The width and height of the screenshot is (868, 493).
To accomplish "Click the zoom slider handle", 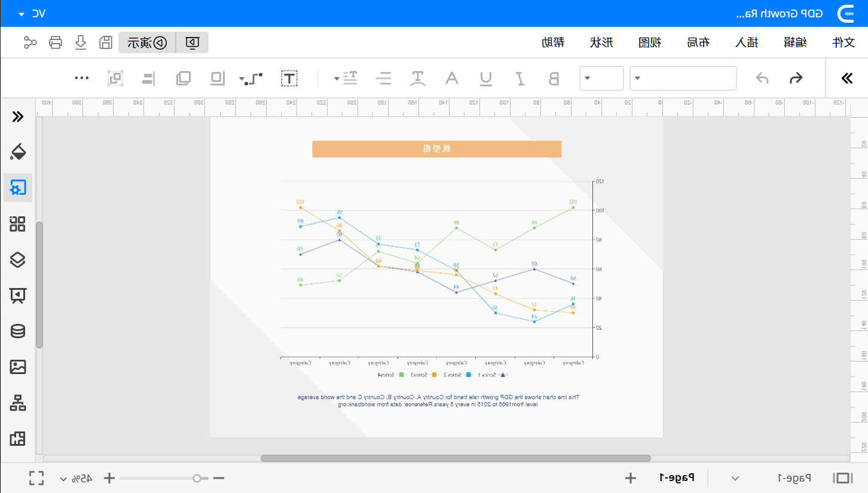I will point(197,478).
